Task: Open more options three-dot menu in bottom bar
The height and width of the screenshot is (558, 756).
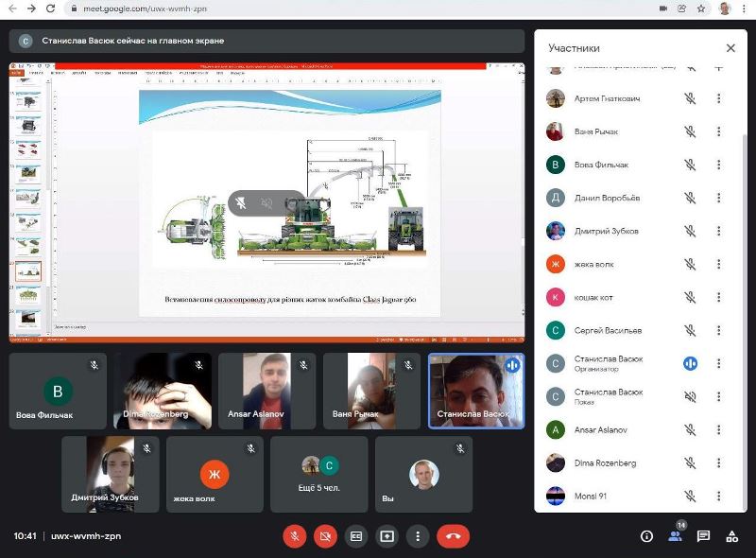Action: [x=418, y=536]
